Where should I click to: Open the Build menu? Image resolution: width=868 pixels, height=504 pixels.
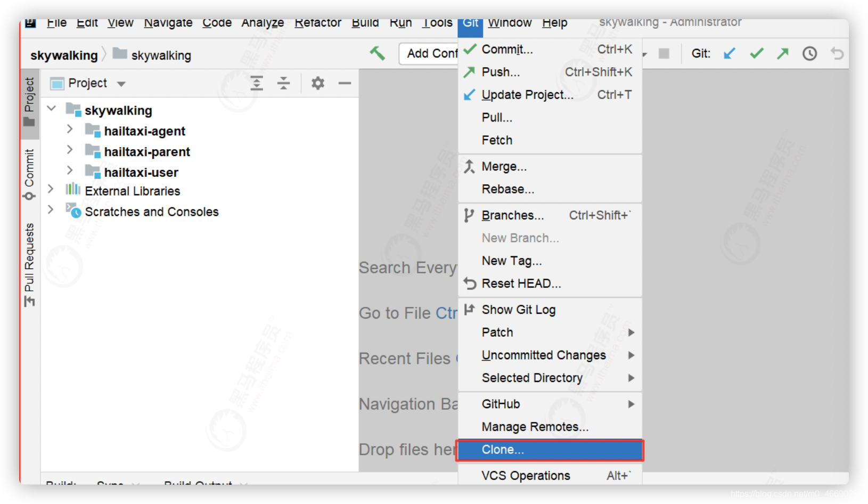coord(365,23)
